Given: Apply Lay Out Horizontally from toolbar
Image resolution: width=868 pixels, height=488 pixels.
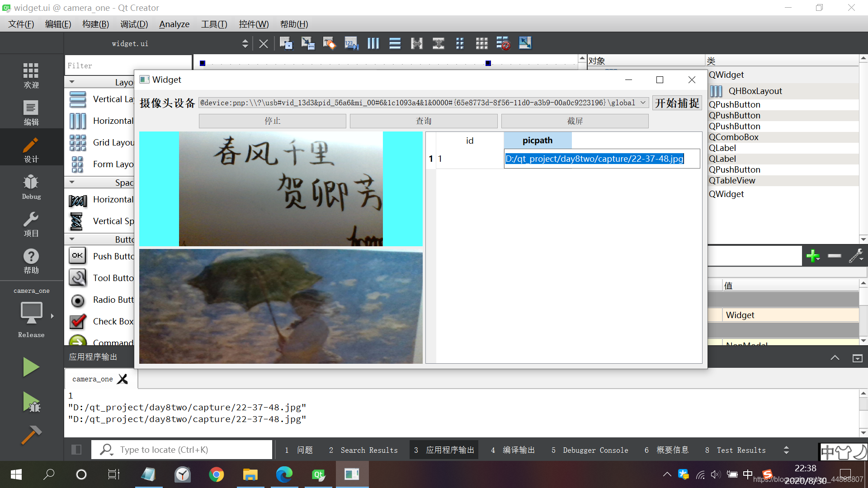Looking at the screenshot, I should (x=373, y=43).
